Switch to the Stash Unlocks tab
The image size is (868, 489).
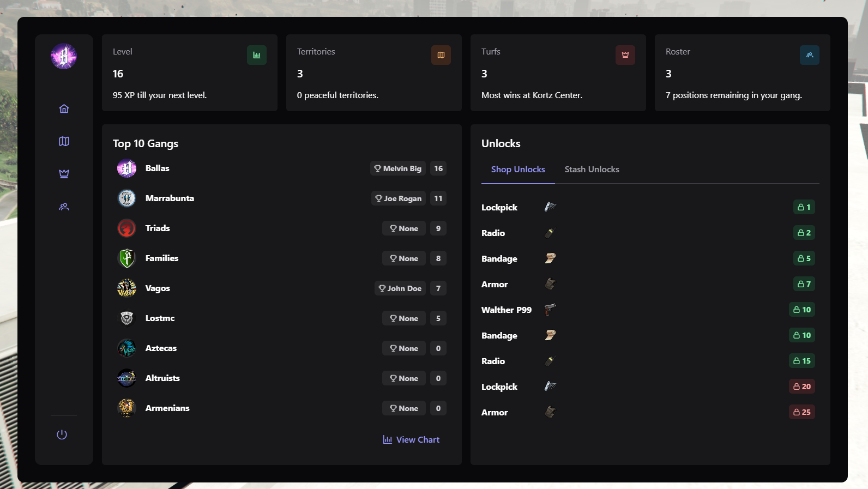point(592,170)
